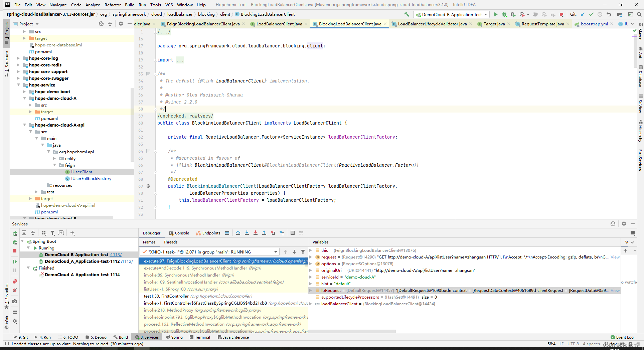644x350 pixels.
Task: Expand the hope-core-log module
Action: click(18, 58)
